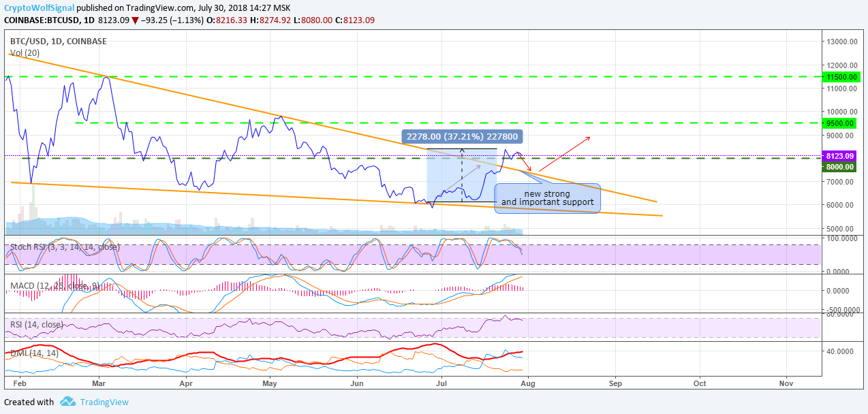Viewport: 868px width, 414px height.
Task: Click the Oct label on the time axis
Action: [700, 383]
